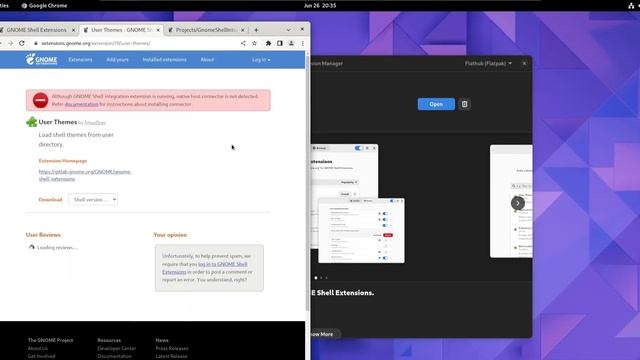Screen dimensions: 640x360
Task: Open the Chrome profile avatar icon
Action: click(291, 43)
